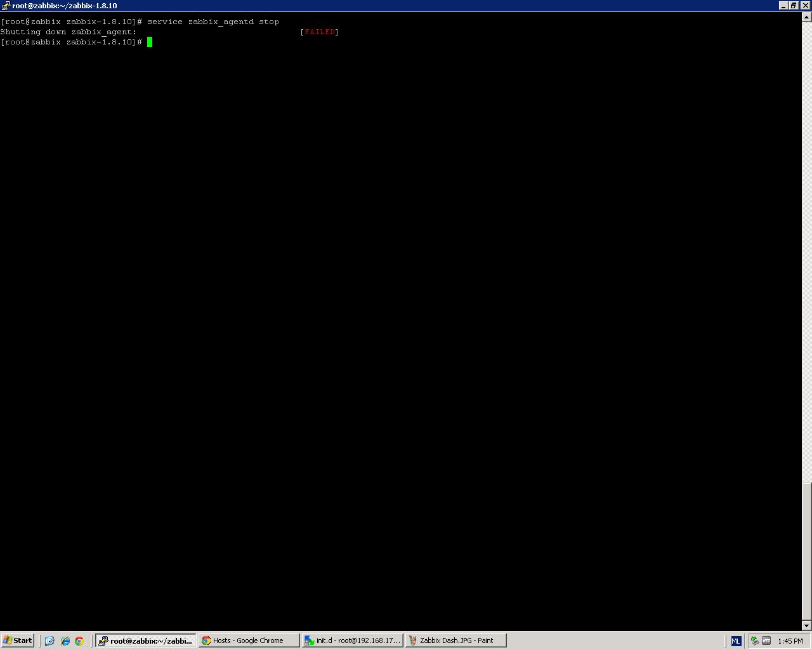Open the PuTTY system menu icon
This screenshot has width=812, height=650.
pos(6,6)
